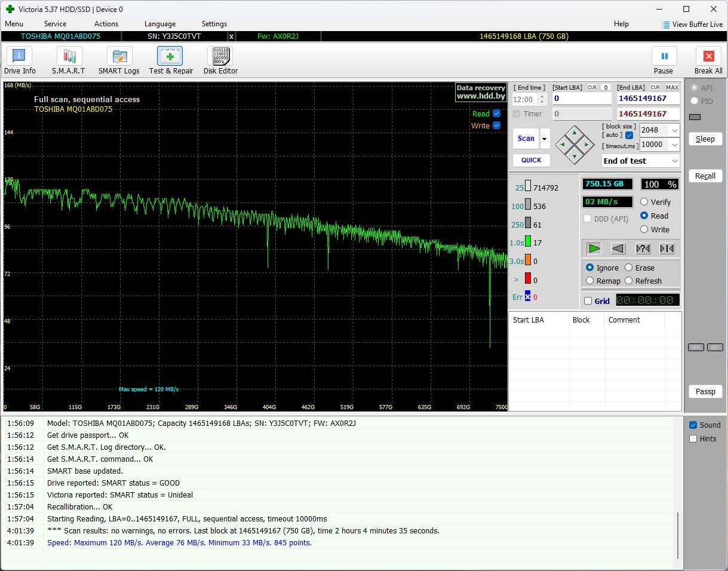Adjust the End time spinner
The width and height of the screenshot is (728, 571).
tap(542, 100)
